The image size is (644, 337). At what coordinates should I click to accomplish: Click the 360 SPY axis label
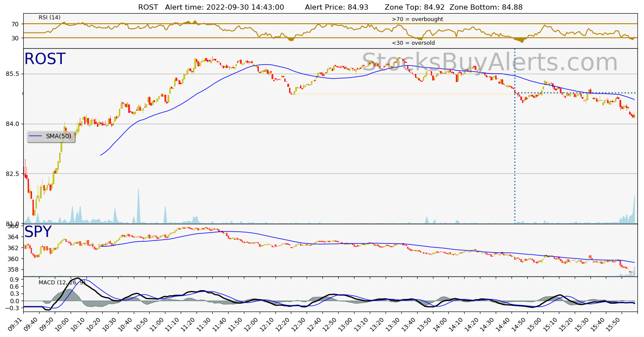14,259
